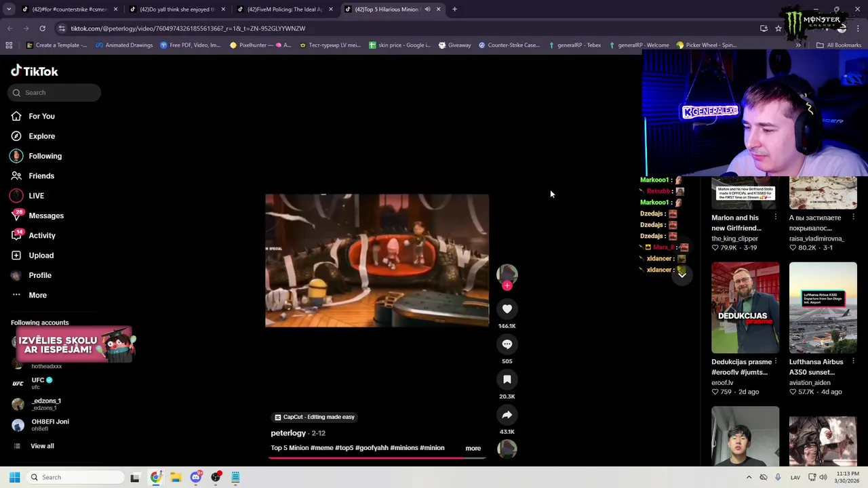Image resolution: width=868 pixels, height=488 pixels.
Task: Open the_king_clipper author link
Action: (x=734, y=239)
